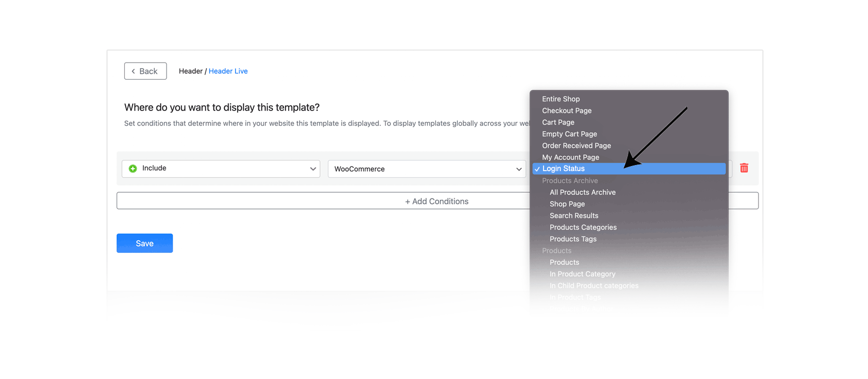
Task: Open the Header Live breadcrumb link
Action: click(x=228, y=71)
